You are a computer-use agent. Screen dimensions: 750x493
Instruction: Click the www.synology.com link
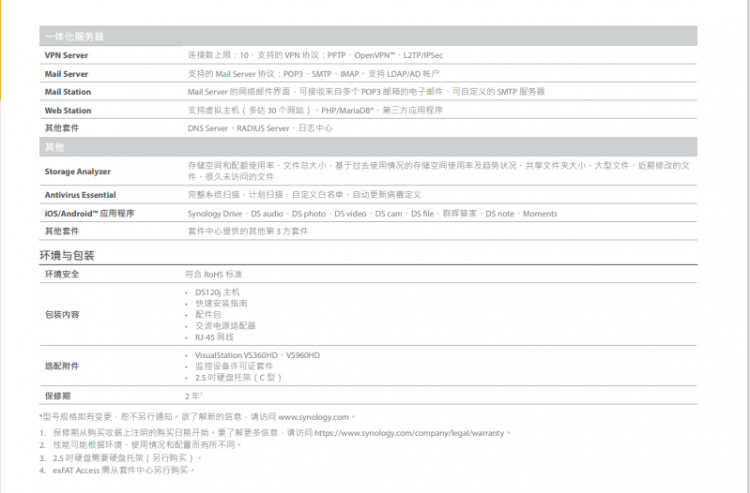click(x=315, y=416)
